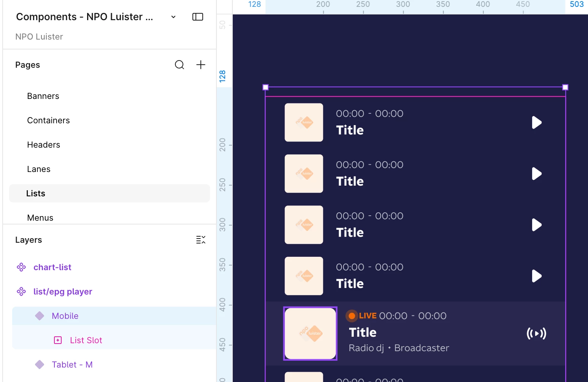Click the Radio dj • Broadcaster subtitle
This screenshot has height=382, width=588.
[399, 348]
